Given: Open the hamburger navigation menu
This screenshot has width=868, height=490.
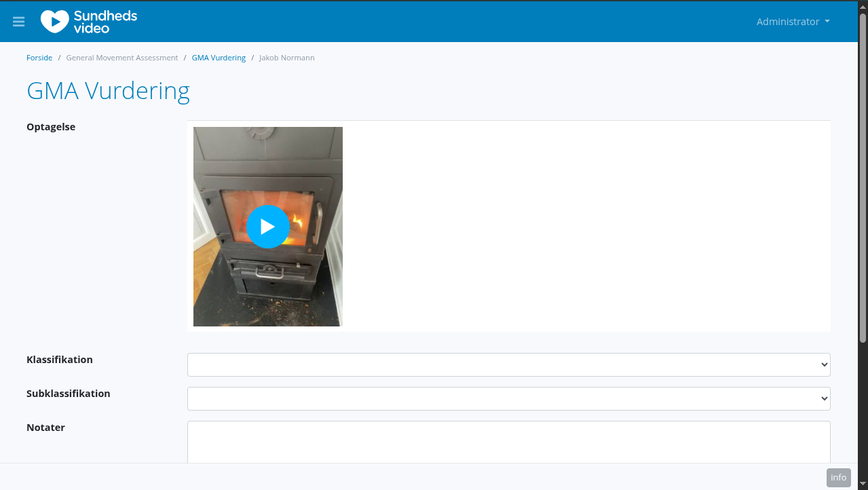Looking at the screenshot, I should tap(18, 22).
